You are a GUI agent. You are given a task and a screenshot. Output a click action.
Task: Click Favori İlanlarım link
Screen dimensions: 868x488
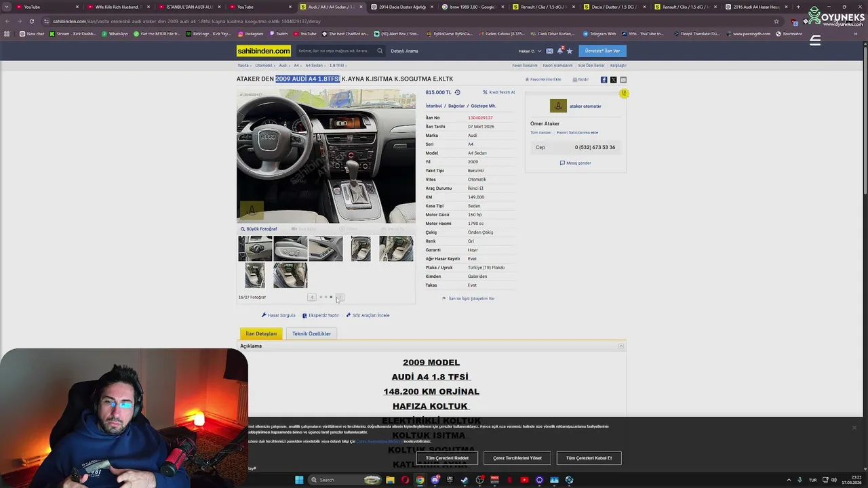pos(525,66)
